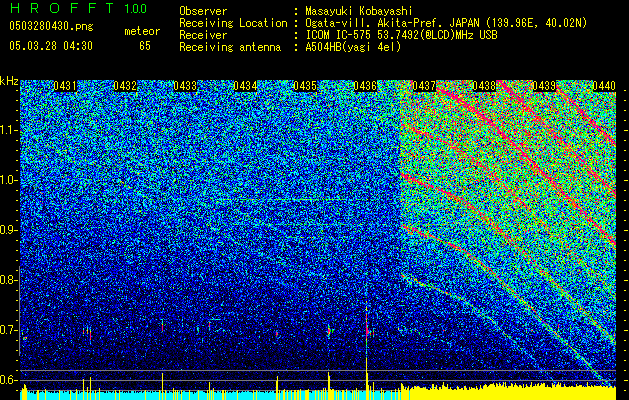Click the meteor count value 65
Viewport: 629px width, 400px height.
(145, 46)
